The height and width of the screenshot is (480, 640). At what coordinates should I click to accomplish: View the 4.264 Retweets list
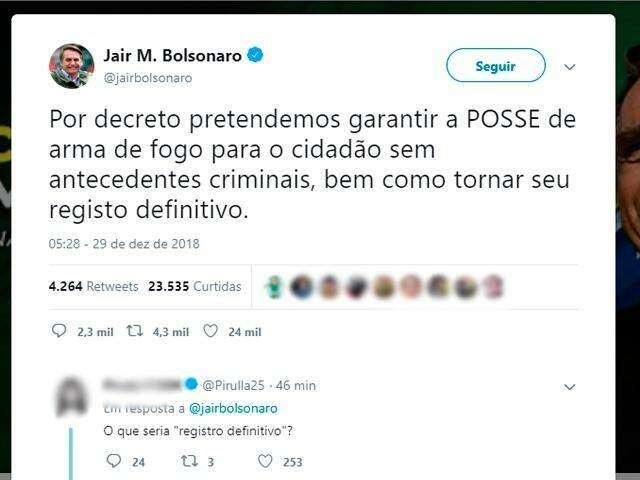pyautogui.click(x=93, y=286)
